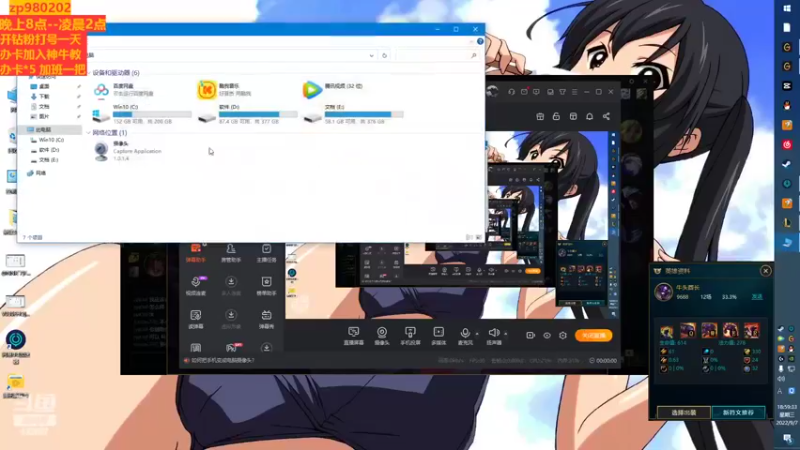Toggle the eye preview visibility icon

tap(546, 335)
